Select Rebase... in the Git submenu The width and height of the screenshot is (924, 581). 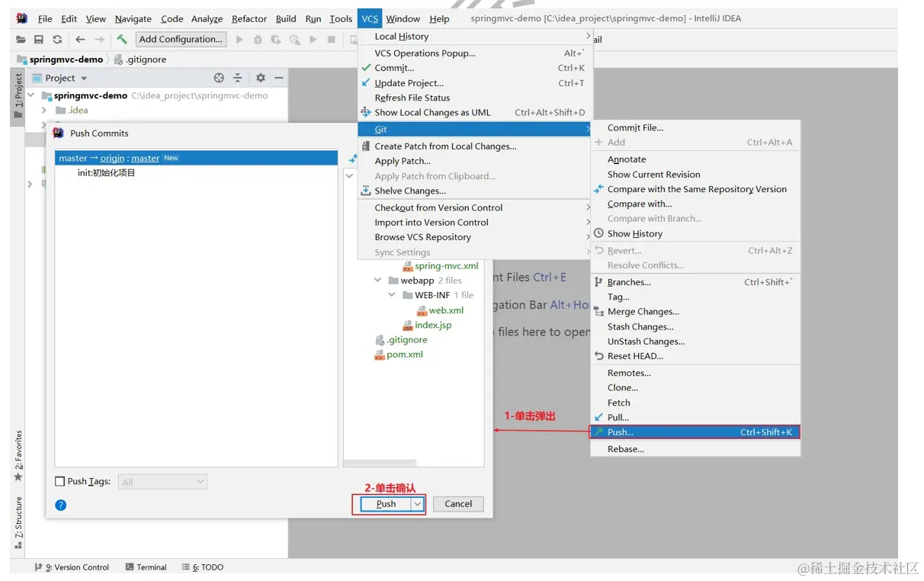pos(695,449)
